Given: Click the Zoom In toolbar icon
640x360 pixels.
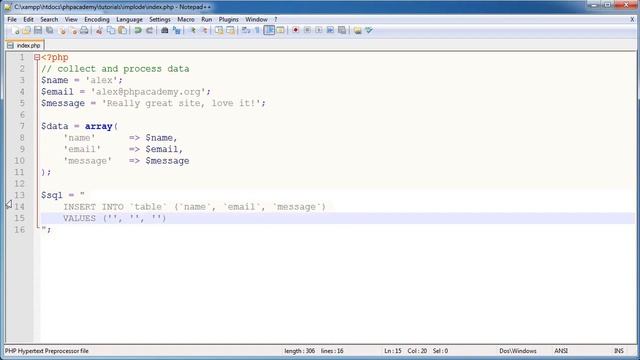Looking at the screenshot, I should tap(193, 31).
